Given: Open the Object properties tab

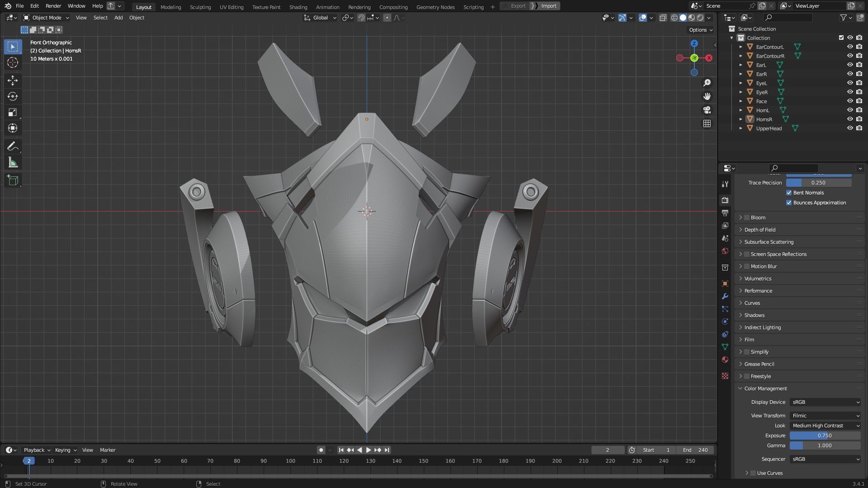Looking at the screenshot, I should pyautogui.click(x=725, y=284).
